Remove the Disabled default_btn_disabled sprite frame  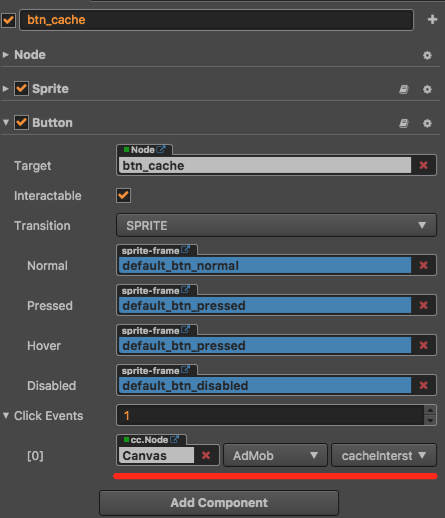point(423,385)
